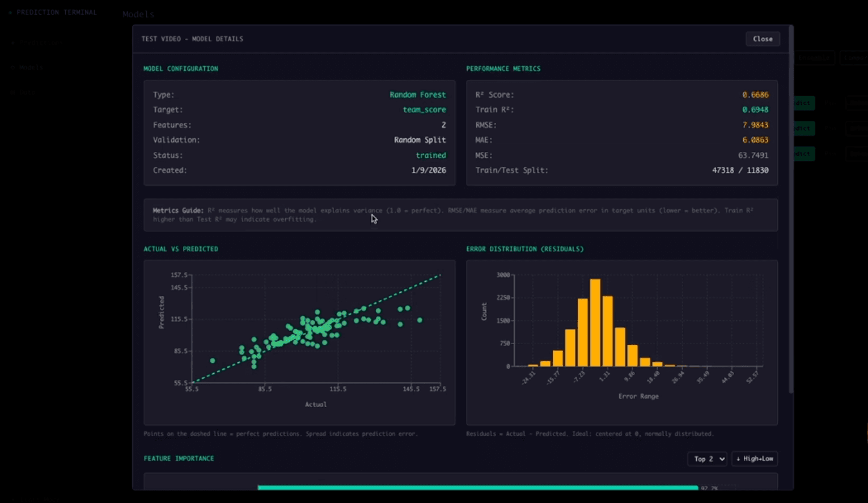
Task: Switch to the Models section heading
Action: (x=138, y=14)
